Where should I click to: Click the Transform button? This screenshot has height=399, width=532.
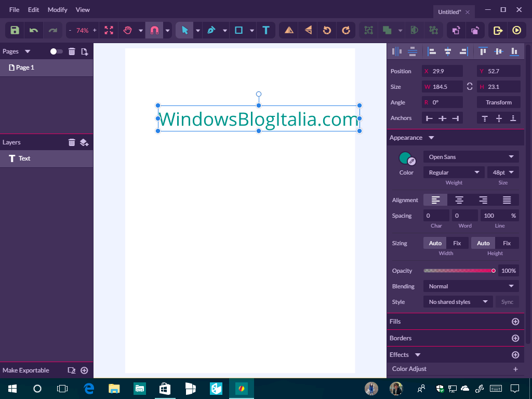(498, 102)
